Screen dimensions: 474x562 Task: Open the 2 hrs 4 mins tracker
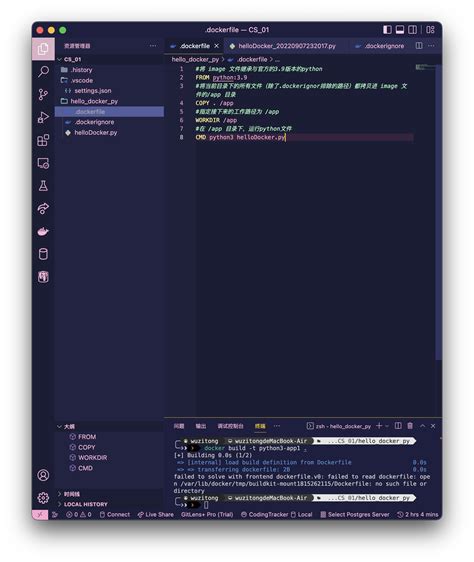[x=418, y=515]
